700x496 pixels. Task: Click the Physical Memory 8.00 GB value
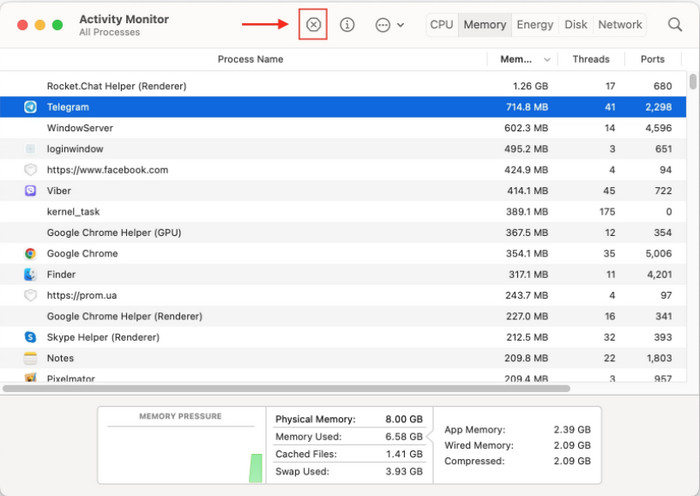coord(404,419)
